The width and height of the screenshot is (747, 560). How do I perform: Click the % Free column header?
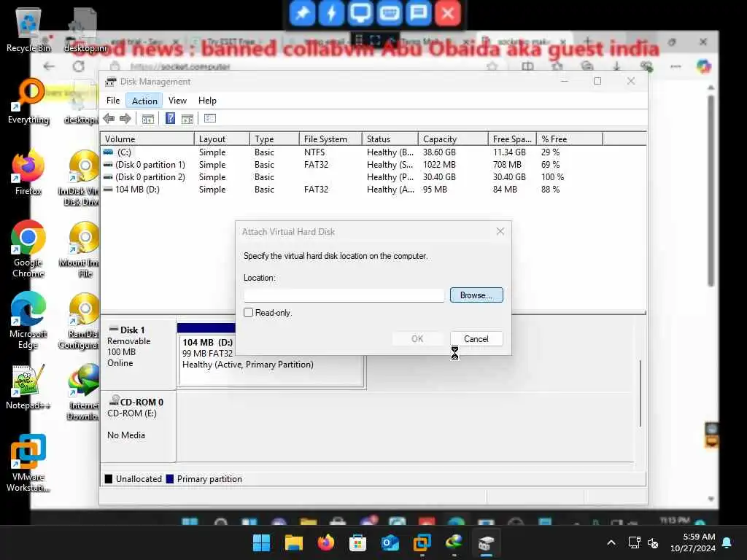(x=569, y=139)
